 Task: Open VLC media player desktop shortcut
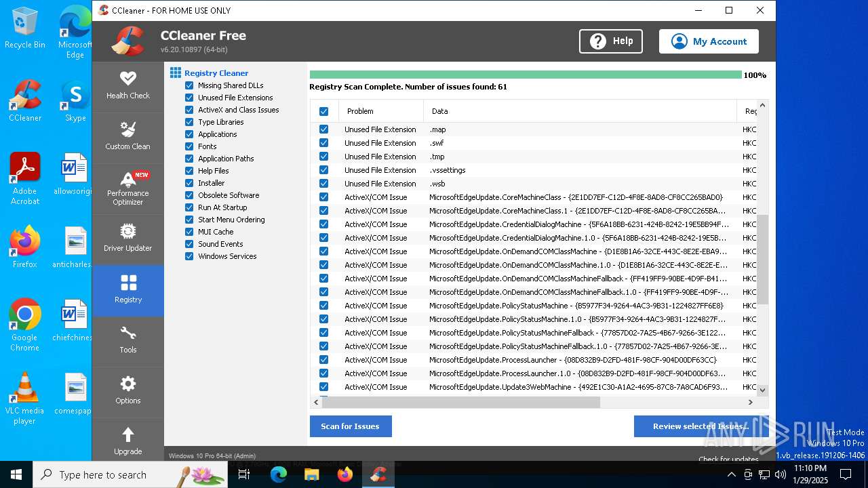click(x=25, y=398)
